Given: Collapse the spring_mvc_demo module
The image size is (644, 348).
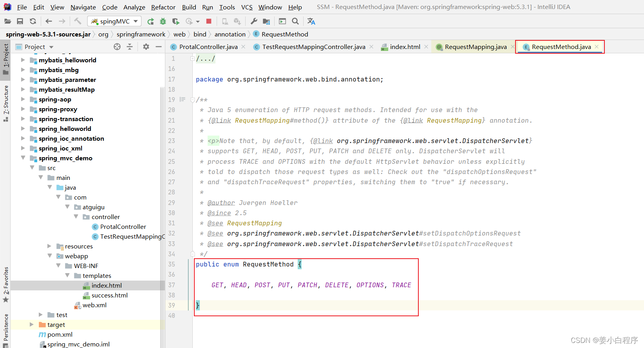Looking at the screenshot, I should click(23, 158).
